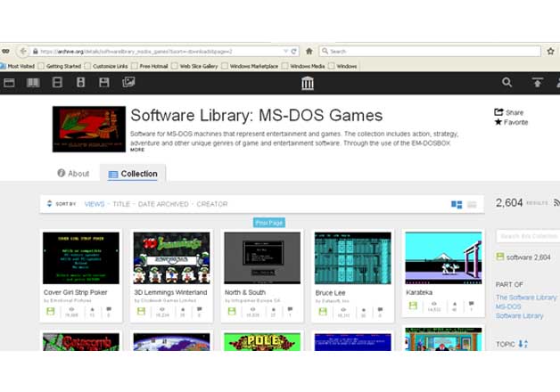This screenshot has height=392, width=560.
Task: Expand description with More link
Action: (x=137, y=150)
